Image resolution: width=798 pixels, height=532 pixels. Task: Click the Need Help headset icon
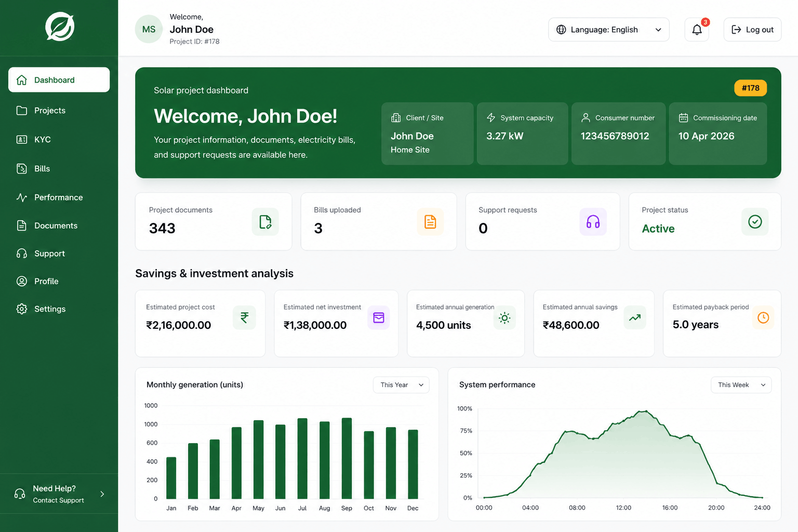20,494
